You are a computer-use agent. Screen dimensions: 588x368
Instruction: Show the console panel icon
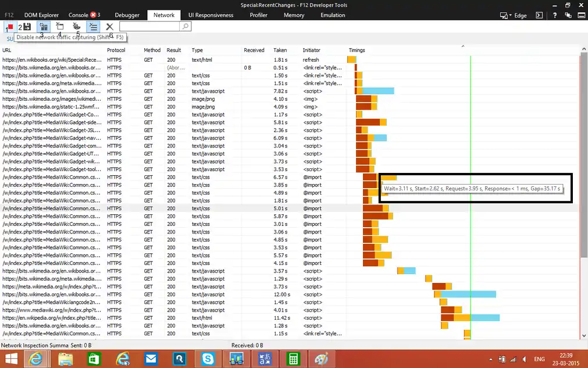point(540,16)
